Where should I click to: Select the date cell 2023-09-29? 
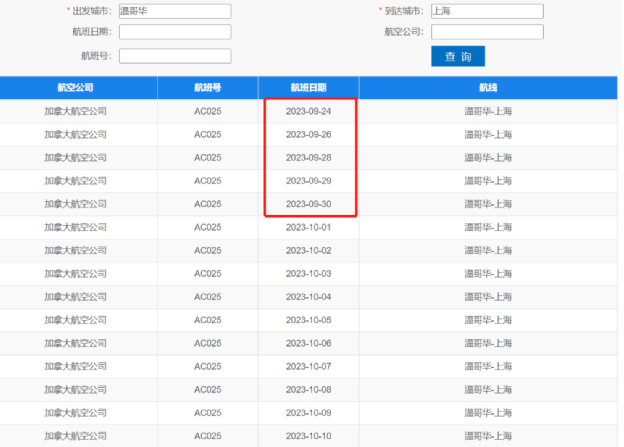point(308,181)
